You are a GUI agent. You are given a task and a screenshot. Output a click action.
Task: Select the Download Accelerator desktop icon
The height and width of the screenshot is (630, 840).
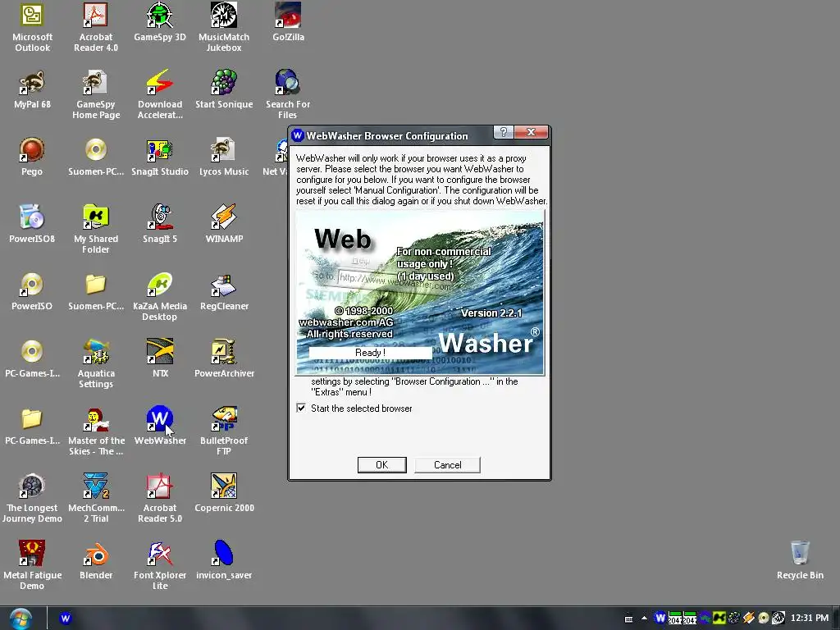[x=160, y=94]
